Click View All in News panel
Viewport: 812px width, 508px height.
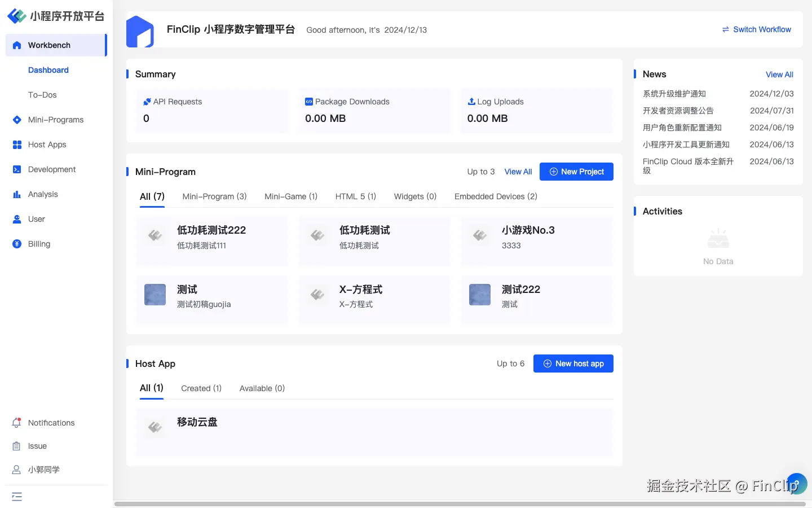tap(779, 75)
